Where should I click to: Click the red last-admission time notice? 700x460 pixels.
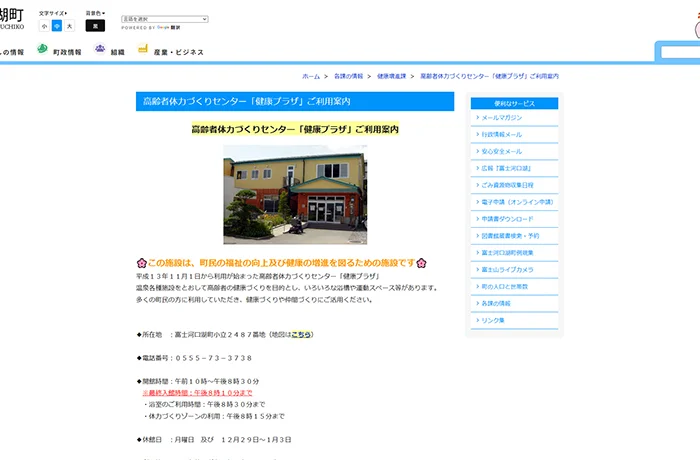[197, 393]
